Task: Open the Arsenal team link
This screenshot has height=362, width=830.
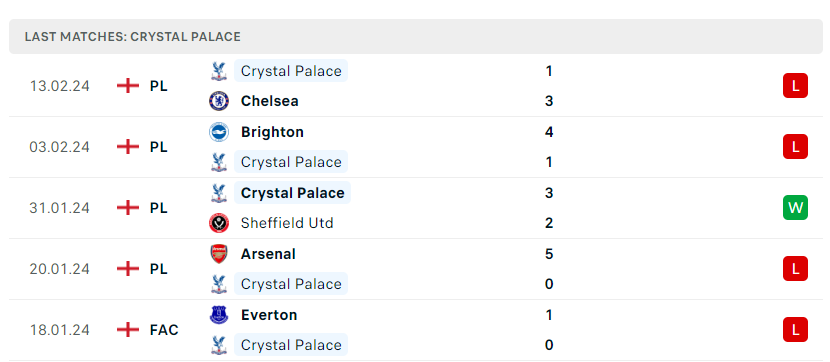Action: tap(268, 254)
